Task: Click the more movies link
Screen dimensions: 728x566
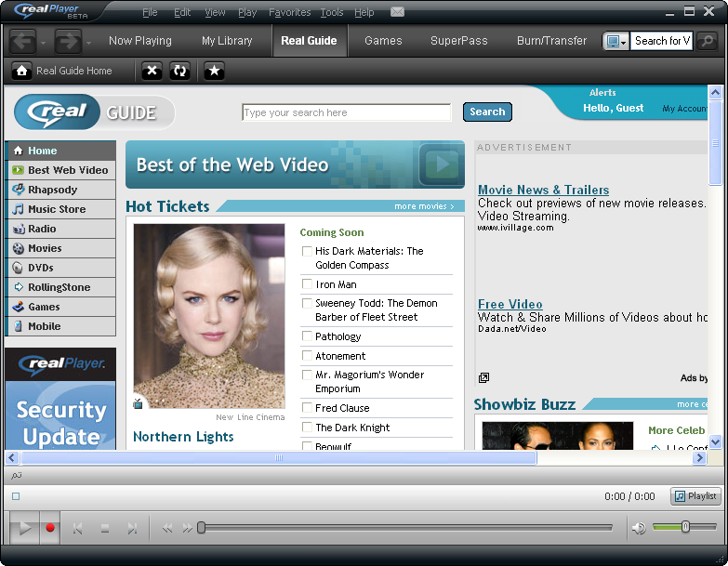Action: click(424, 206)
